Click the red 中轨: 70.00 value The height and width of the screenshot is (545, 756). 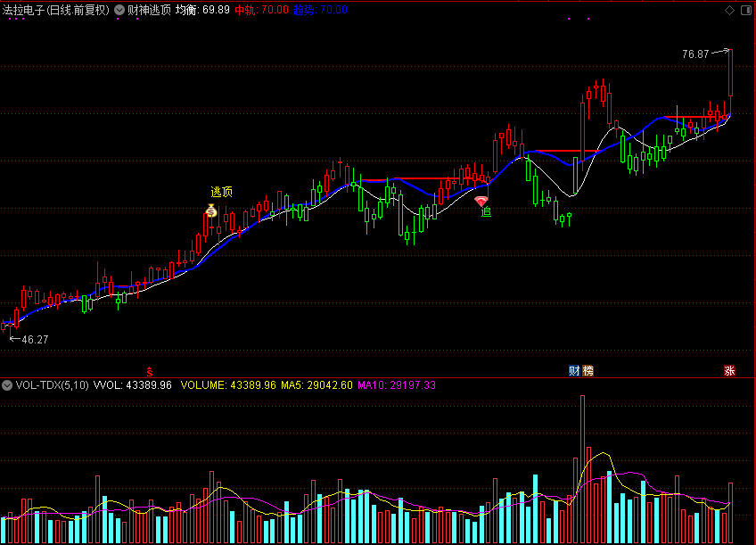pos(261,10)
